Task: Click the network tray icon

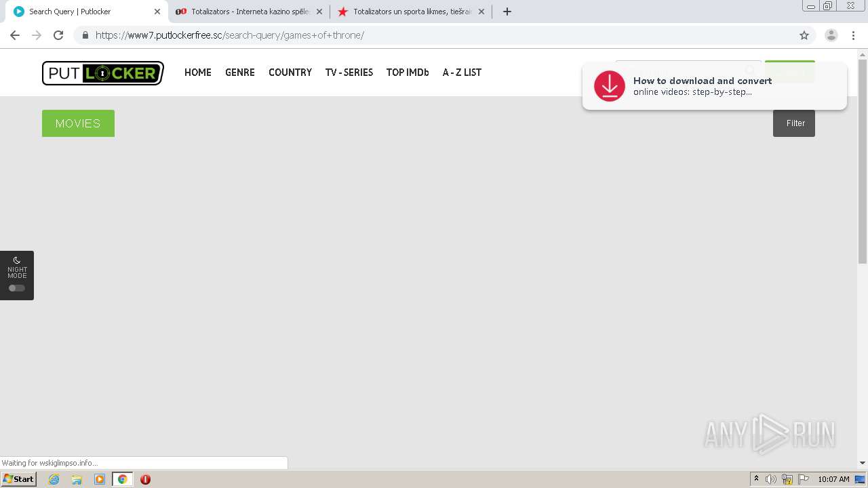Action: pos(787,479)
